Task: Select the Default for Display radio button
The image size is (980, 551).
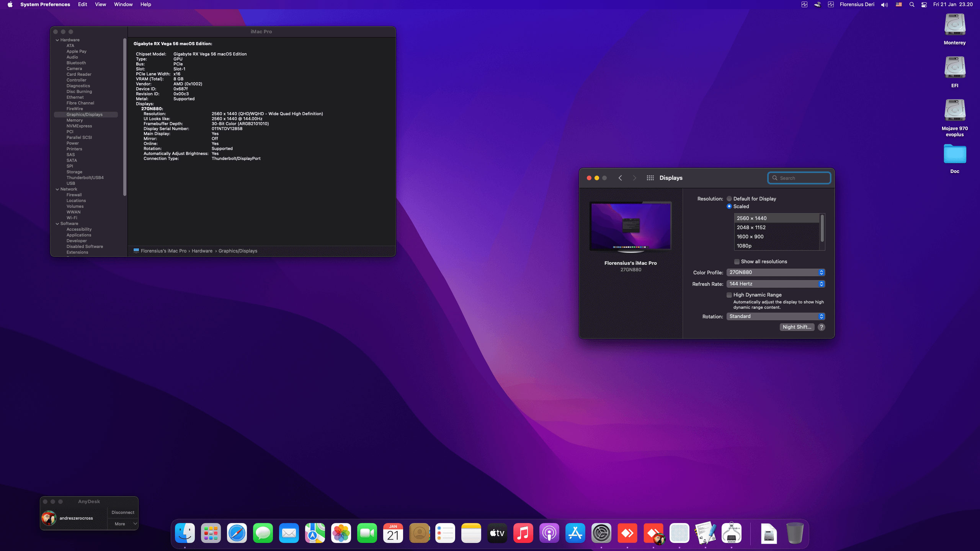Action: (730, 199)
